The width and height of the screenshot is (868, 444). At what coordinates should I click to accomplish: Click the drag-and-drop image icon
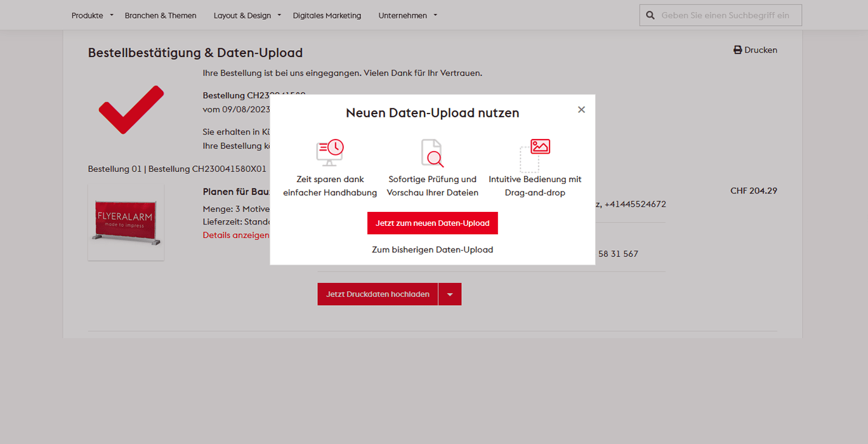pos(535,155)
